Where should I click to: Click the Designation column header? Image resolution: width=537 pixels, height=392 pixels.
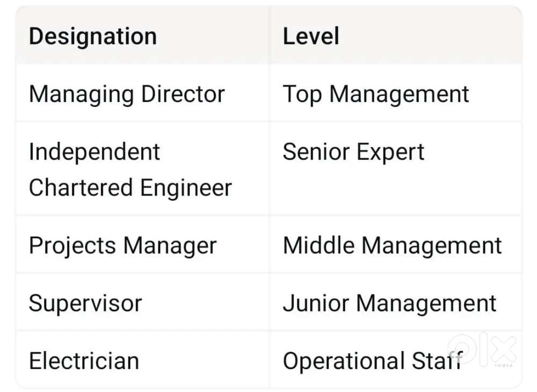93,37
